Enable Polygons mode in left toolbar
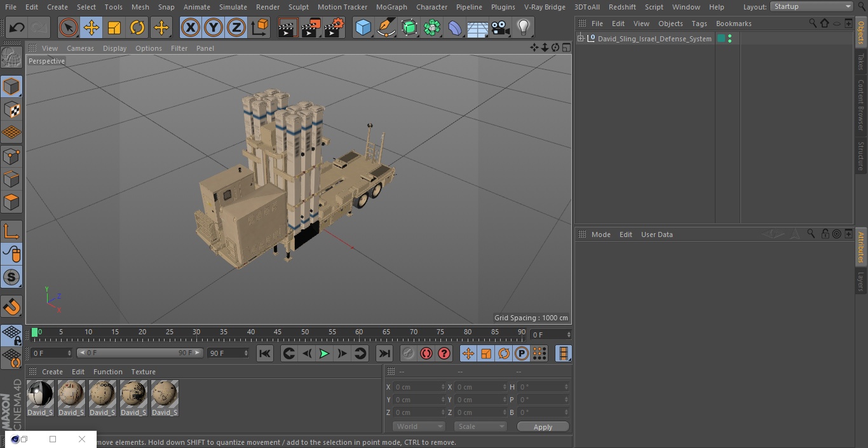Image resolution: width=868 pixels, height=448 pixels. pos(11,202)
